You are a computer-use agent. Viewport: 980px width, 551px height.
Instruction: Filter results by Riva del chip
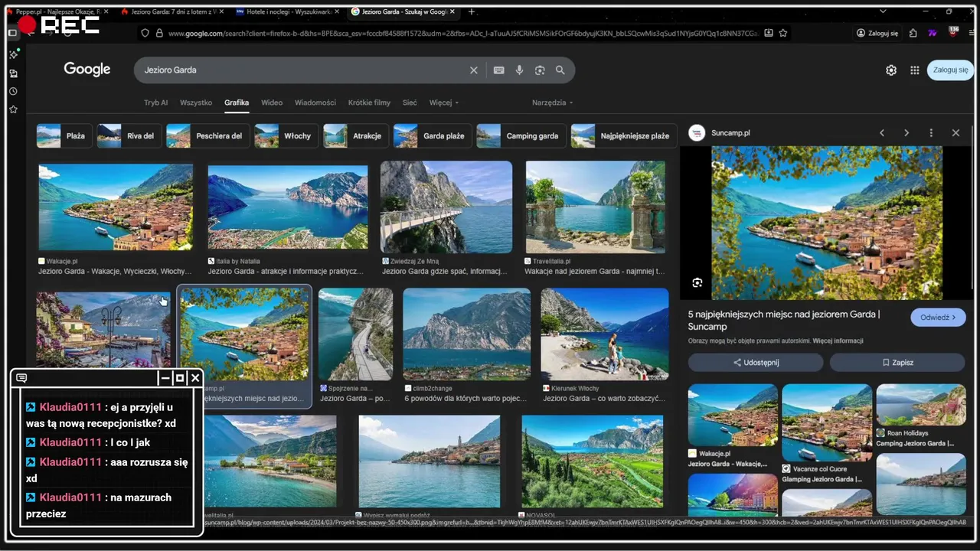[129, 135]
